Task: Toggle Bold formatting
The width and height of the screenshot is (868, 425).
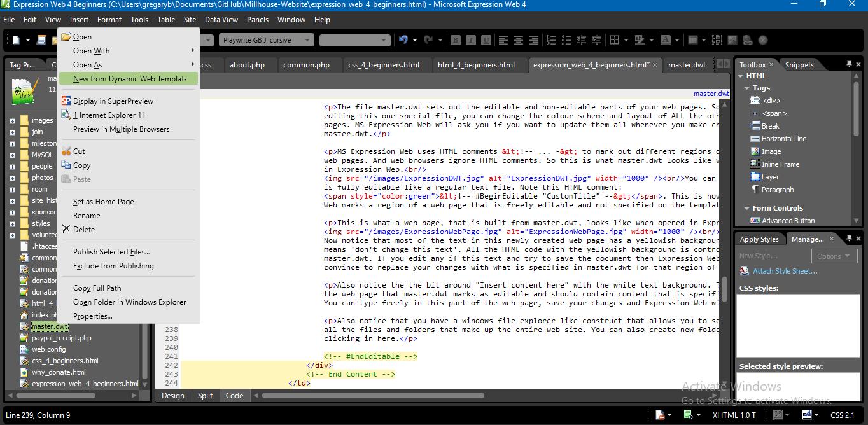Action: point(456,40)
